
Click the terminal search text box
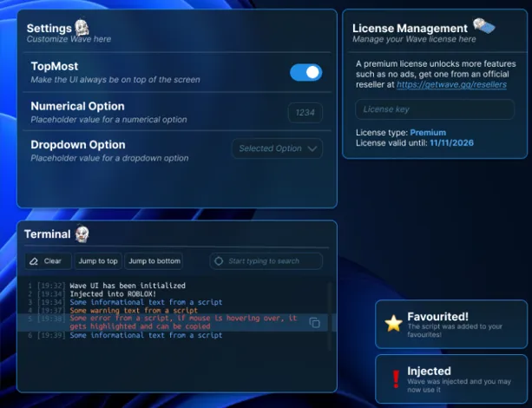click(273, 260)
